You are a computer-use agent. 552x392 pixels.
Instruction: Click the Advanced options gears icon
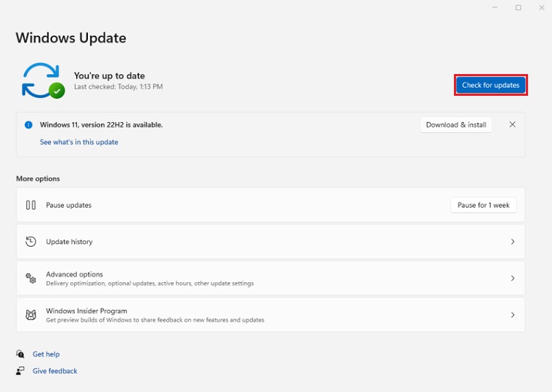[31, 278]
